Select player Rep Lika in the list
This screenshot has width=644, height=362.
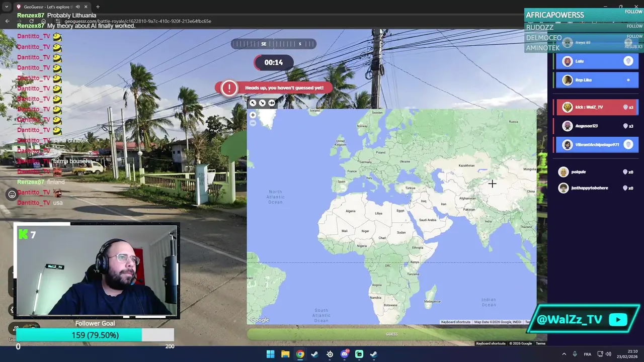(597, 80)
